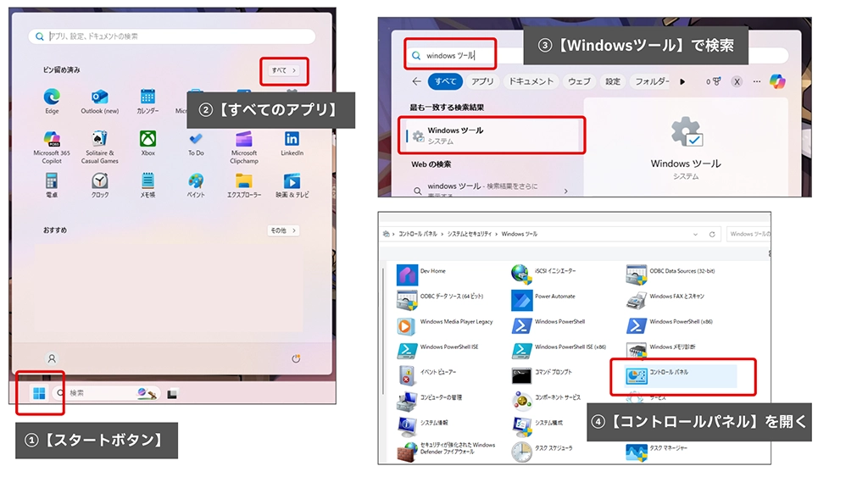Open all apps with すべて button
The image size is (868, 488).
pos(284,70)
